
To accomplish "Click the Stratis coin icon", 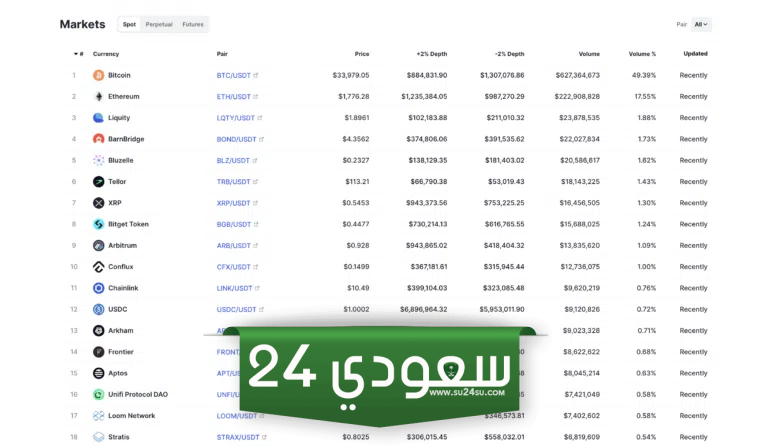I will (x=98, y=437).
